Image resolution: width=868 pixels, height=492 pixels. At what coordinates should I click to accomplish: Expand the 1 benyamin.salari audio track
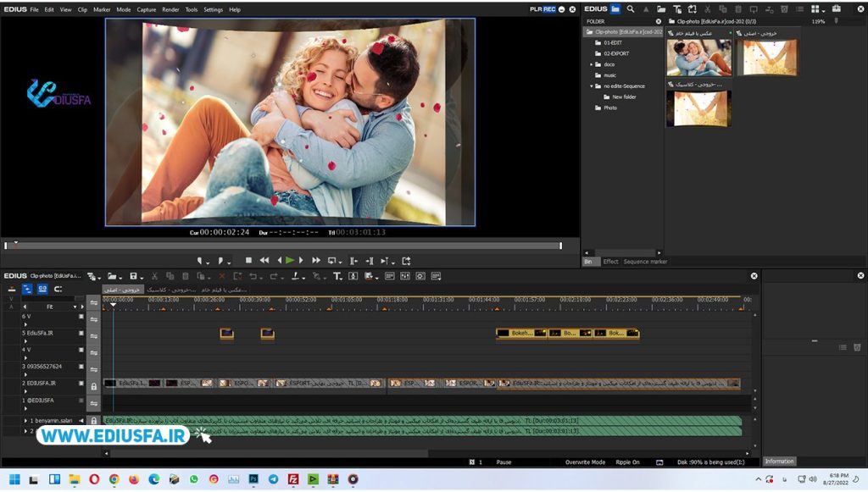pyautogui.click(x=25, y=421)
